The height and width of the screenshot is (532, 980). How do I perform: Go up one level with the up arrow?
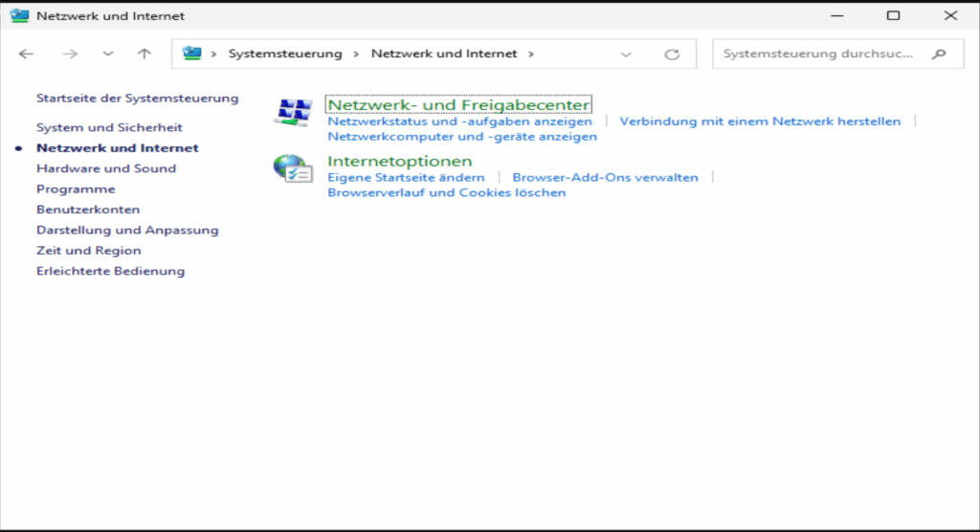145,54
